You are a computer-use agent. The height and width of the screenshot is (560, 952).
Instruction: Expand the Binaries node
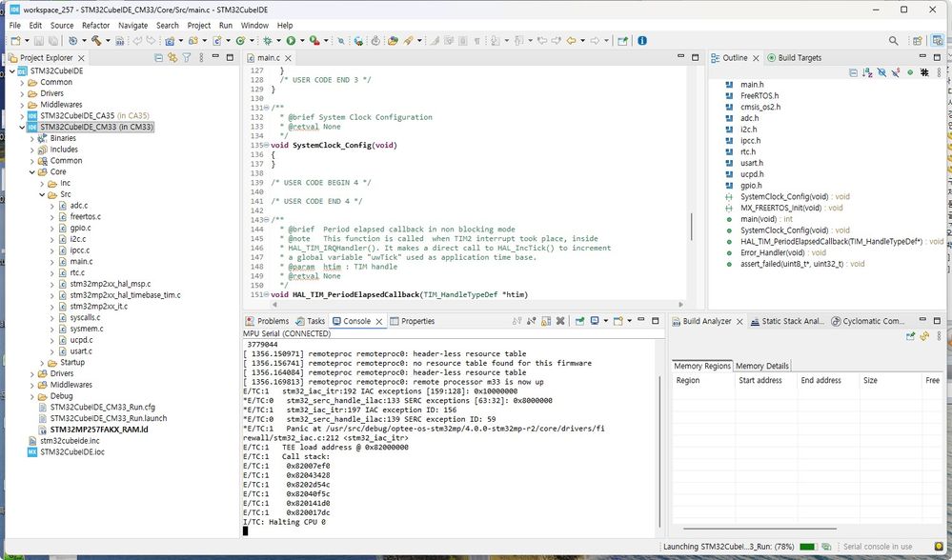click(32, 138)
